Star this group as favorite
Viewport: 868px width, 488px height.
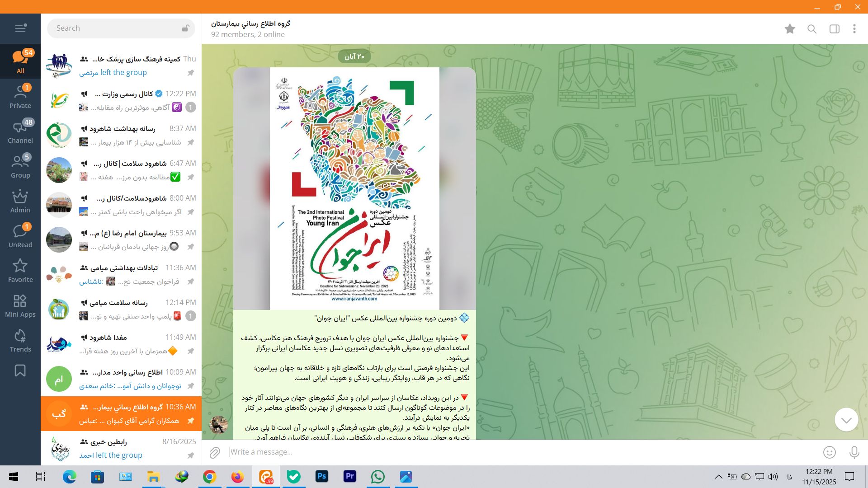[790, 29]
